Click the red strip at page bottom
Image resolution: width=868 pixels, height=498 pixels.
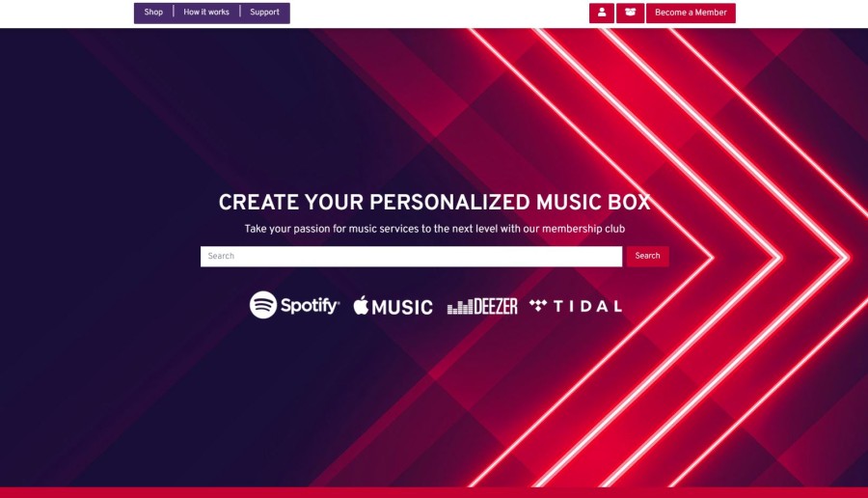pos(434,492)
